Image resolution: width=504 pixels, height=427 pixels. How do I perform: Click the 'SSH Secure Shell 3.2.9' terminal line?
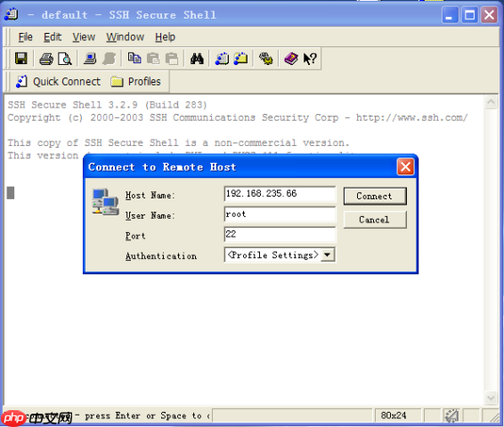click(108, 105)
